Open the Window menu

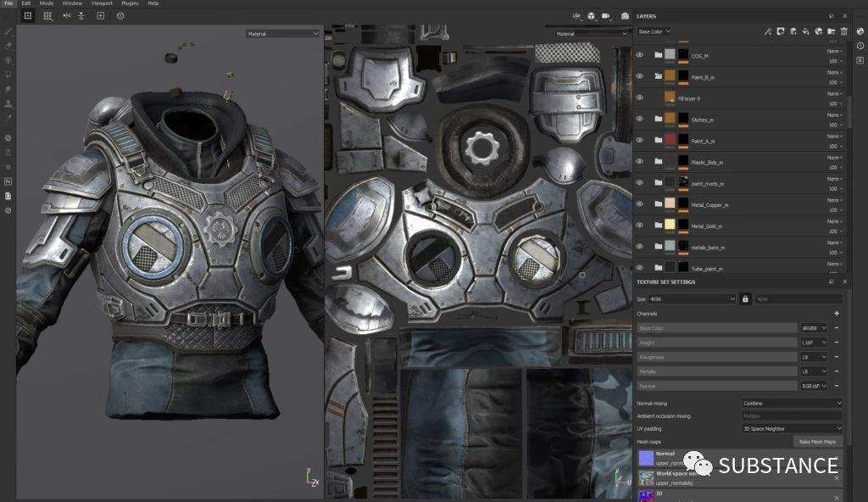click(72, 3)
